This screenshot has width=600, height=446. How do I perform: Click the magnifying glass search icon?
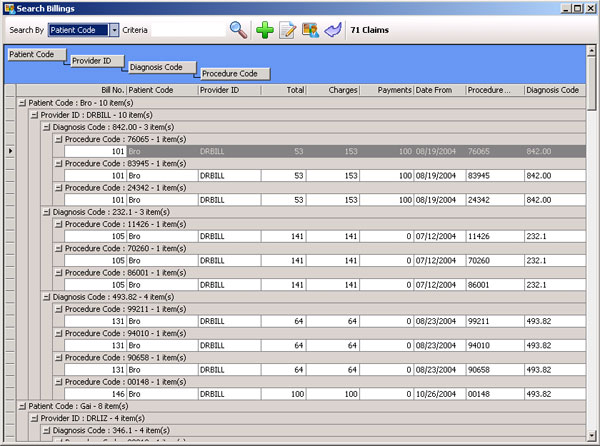click(x=238, y=30)
